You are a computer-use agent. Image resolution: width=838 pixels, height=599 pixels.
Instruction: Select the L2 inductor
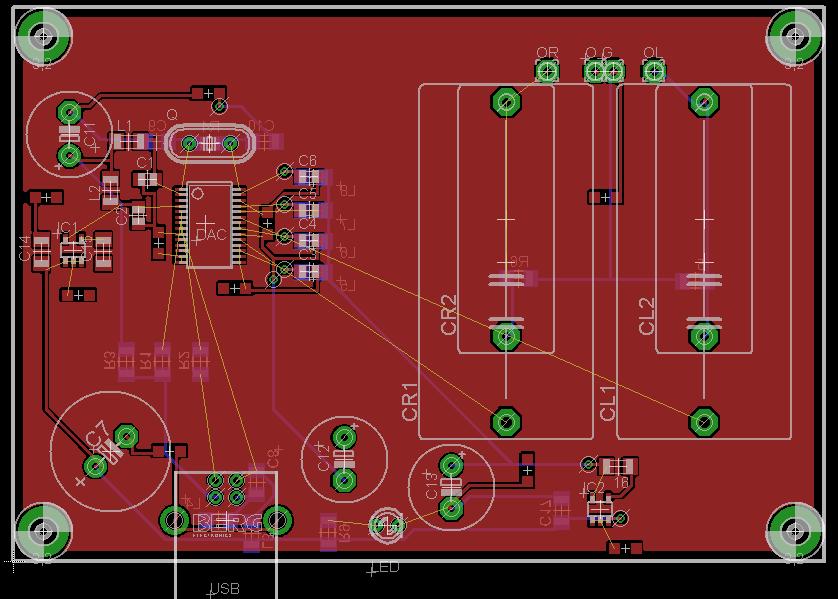110,189
